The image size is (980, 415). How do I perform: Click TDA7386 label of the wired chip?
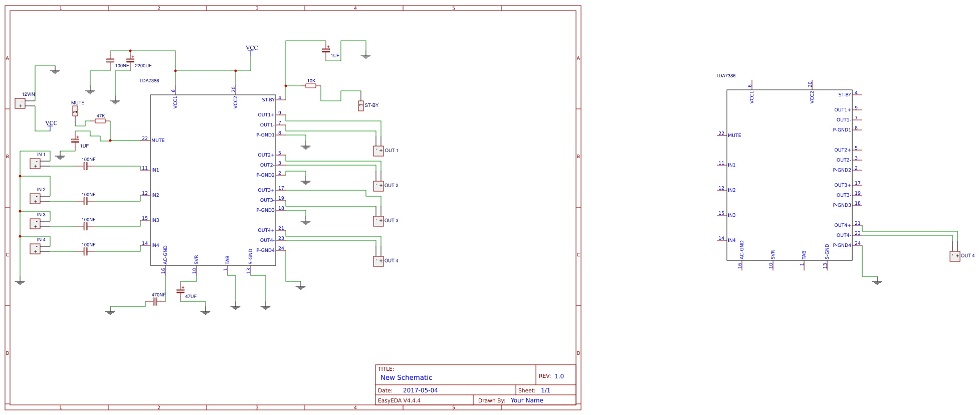(149, 81)
